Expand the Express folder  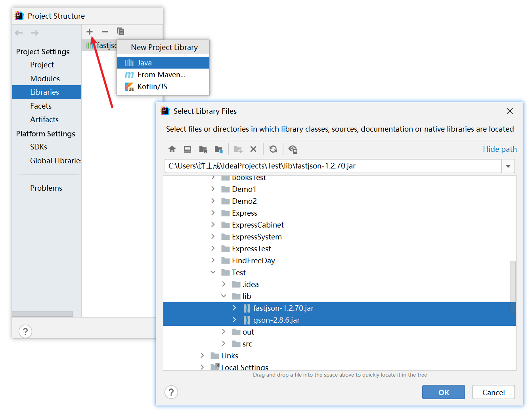coord(213,213)
